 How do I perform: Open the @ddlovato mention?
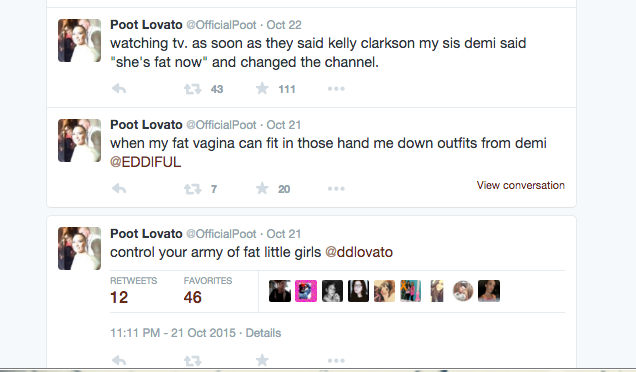(359, 252)
